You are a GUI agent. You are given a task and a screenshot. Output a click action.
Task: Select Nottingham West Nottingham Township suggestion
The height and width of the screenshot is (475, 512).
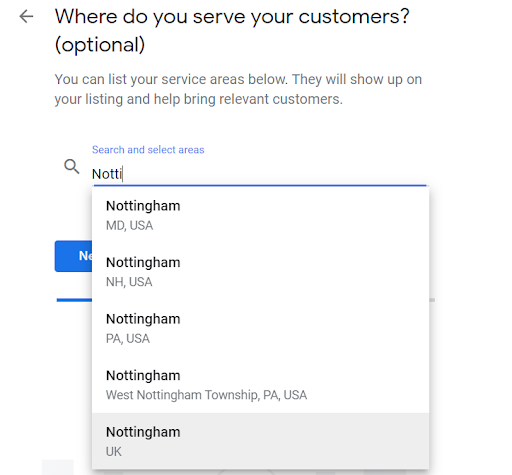pyautogui.click(x=260, y=385)
